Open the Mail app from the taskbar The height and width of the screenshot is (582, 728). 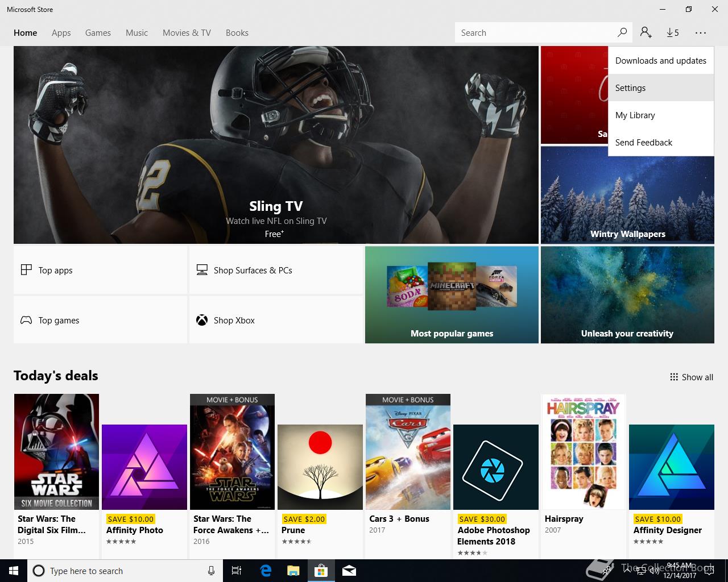click(x=349, y=571)
